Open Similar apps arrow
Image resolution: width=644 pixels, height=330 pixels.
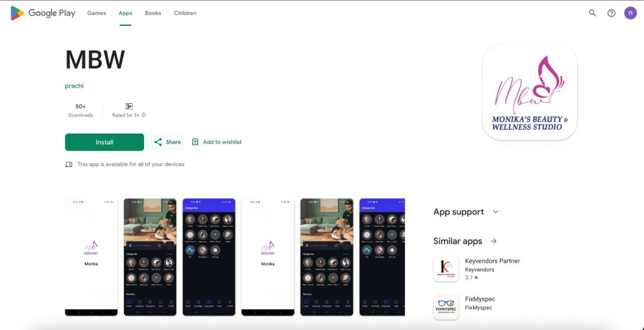tap(494, 241)
